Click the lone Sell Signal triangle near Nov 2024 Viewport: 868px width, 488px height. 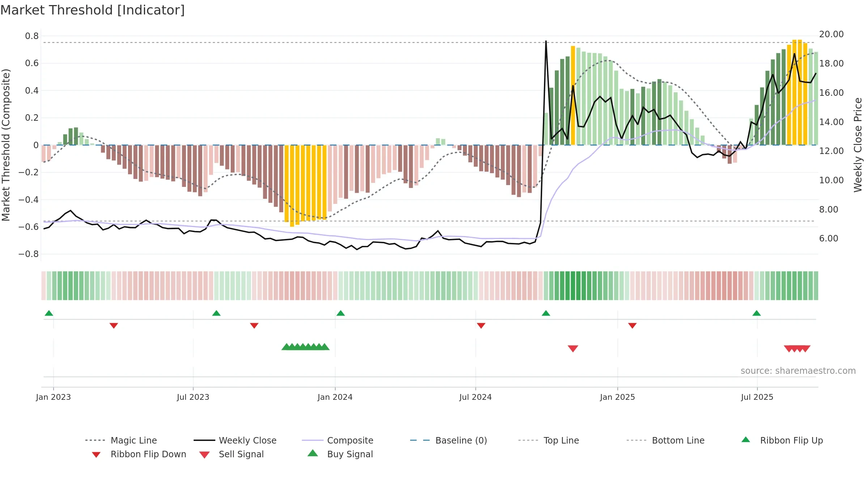click(x=573, y=348)
